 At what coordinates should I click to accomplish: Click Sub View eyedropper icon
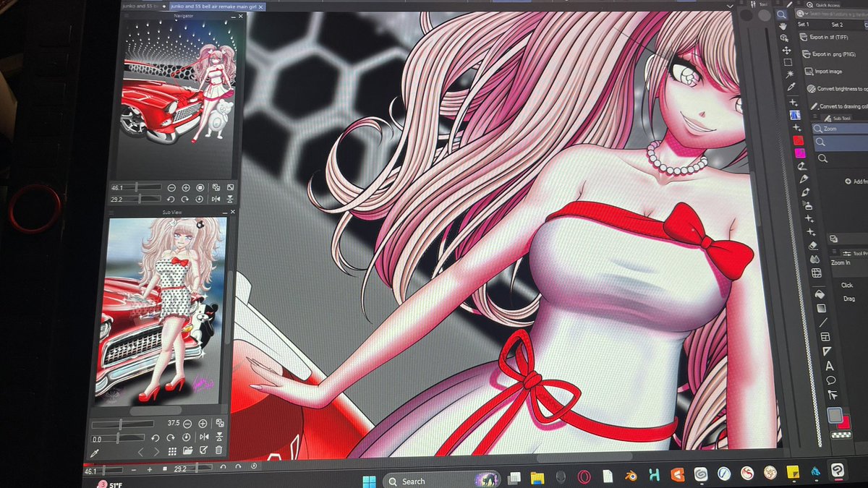click(x=95, y=453)
